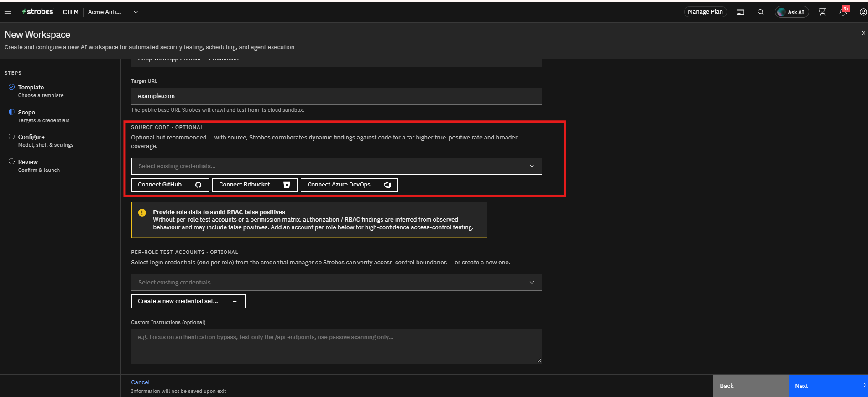Viewport: 868px width, 397px height.
Task: Click the Back button
Action: (751, 386)
